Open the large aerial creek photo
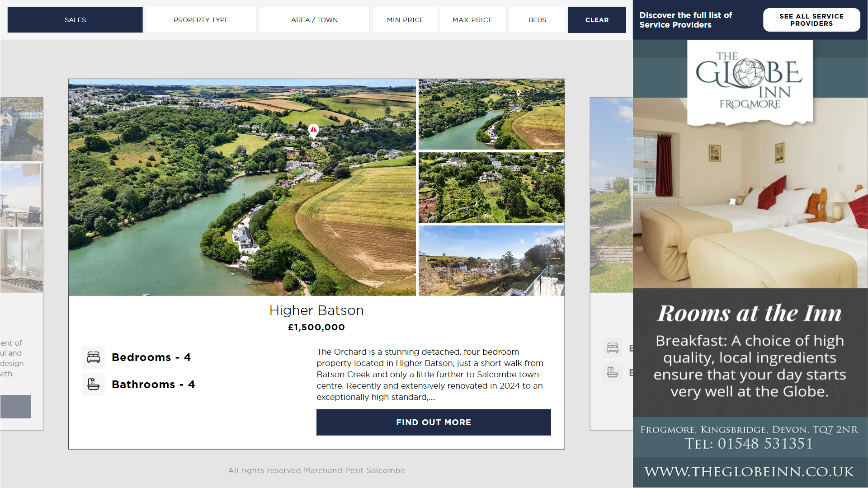This screenshot has width=868, height=488. 242,188
